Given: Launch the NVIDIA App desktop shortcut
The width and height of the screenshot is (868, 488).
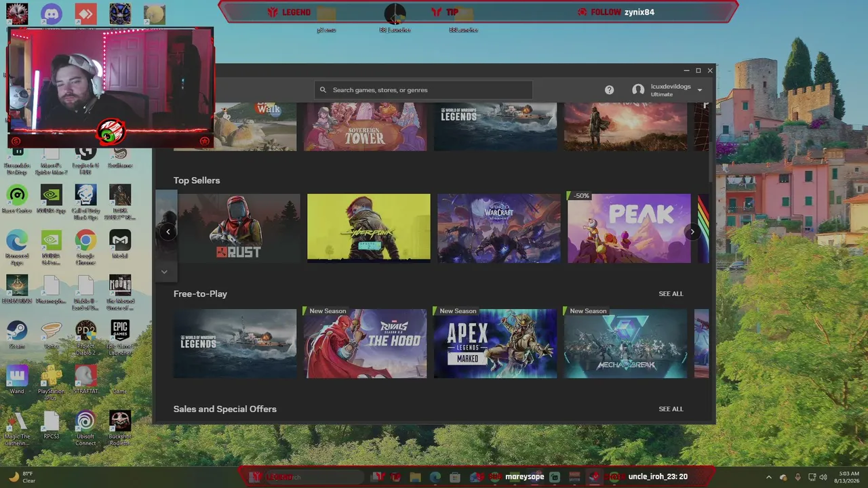Looking at the screenshot, I should coord(52,200).
